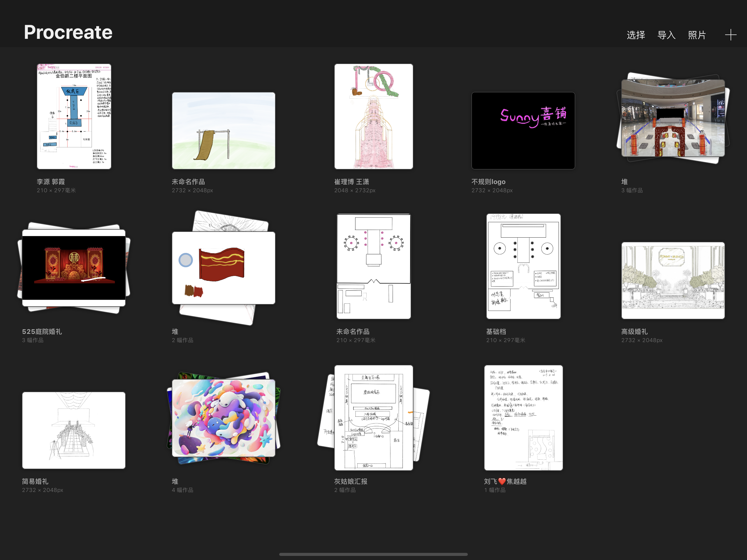Click the 不规则logo title text

(488, 182)
